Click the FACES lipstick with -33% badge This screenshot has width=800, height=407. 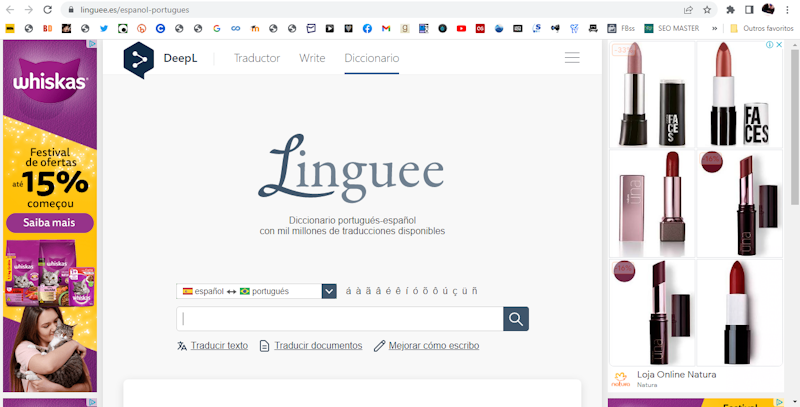pyautogui.click(x=652, y=95)
